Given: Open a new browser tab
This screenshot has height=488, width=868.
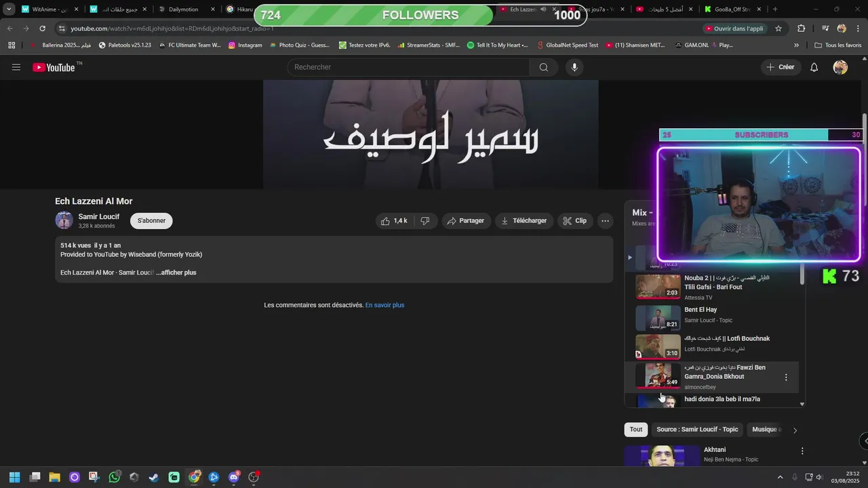Looking at the screenshot, I should point(775,9).
